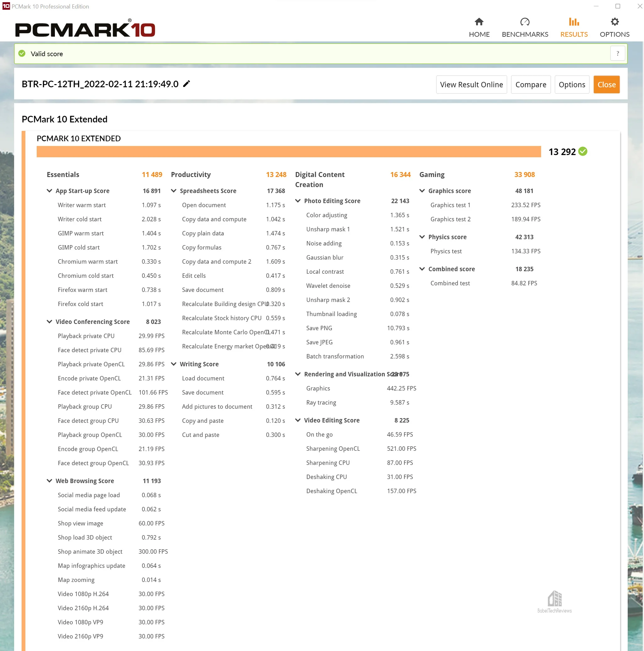Click Gaussian blur row
This screenshot has height=651, width=644.
[x=358, y=258]
